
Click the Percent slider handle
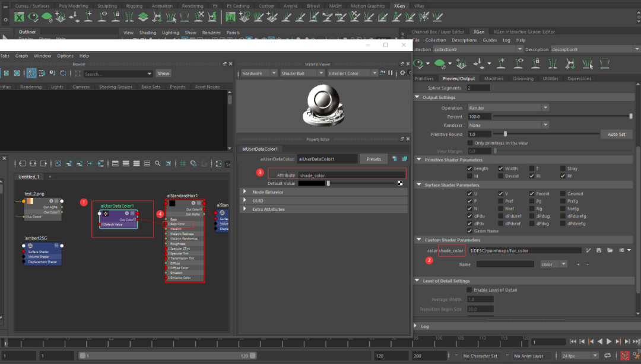pyautogui.click(x=631, y=116)
